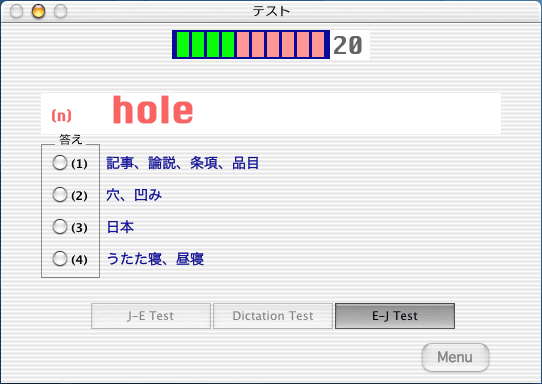Screen dimensions: 542x384
Task: Click the 答え group label
Action: tap(71, 140)
